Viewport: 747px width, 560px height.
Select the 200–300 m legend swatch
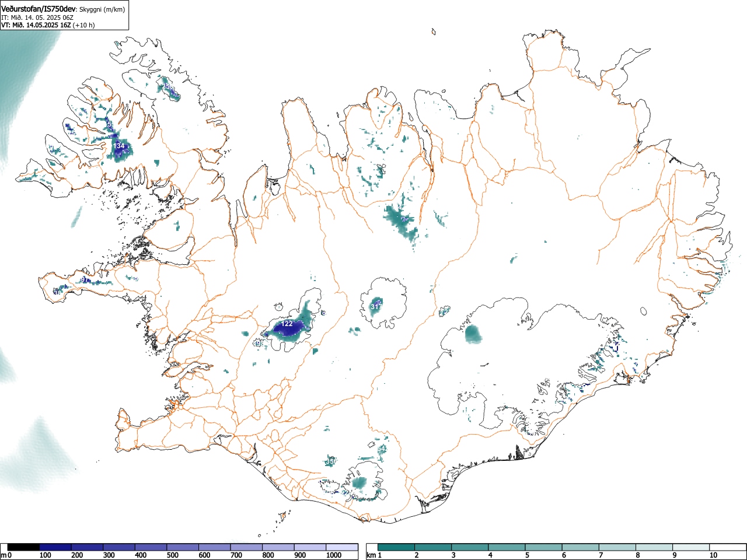[x=88, y=547]
